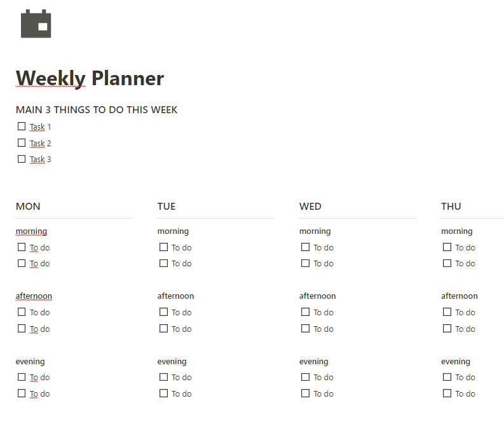Check second Wednesday morning To do box
The width and height of the screenshot is (504, 431).
[305, 263]
